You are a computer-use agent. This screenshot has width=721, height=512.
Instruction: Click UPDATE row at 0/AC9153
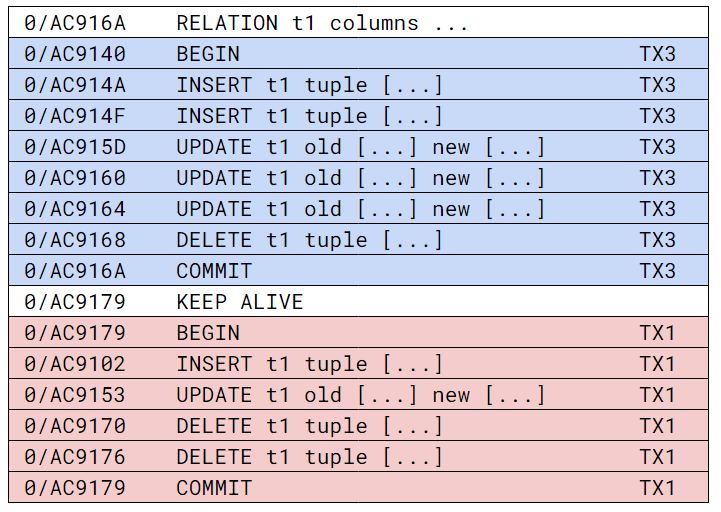pyautogui.click(x=358, y=395)
